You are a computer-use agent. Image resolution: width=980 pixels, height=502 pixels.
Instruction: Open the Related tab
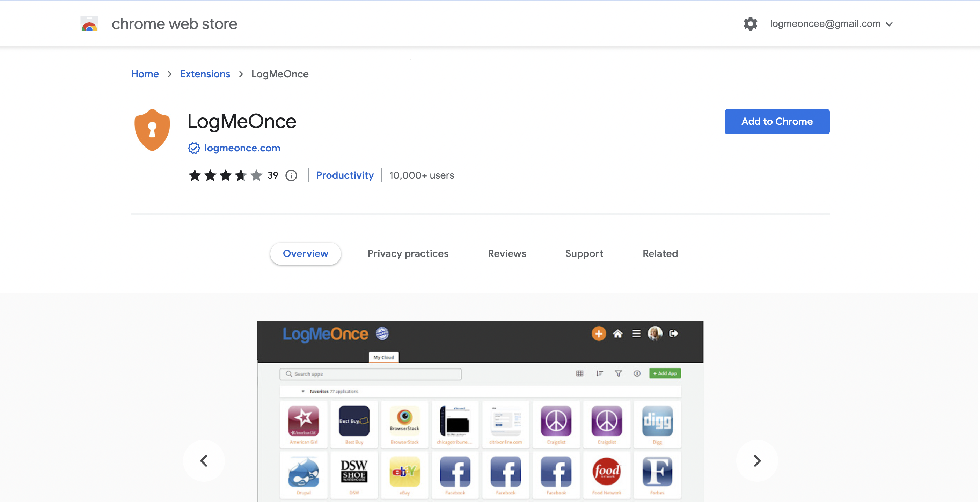click(660, 254)
